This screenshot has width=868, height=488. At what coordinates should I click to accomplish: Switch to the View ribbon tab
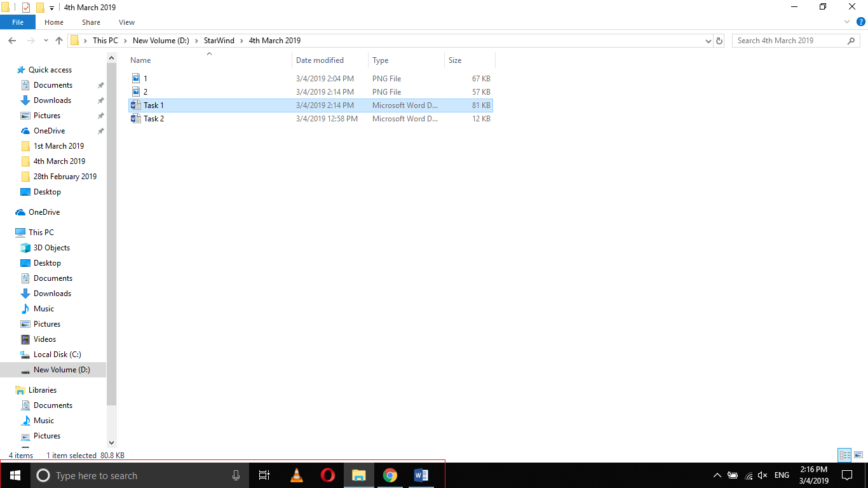click(126, 22)
